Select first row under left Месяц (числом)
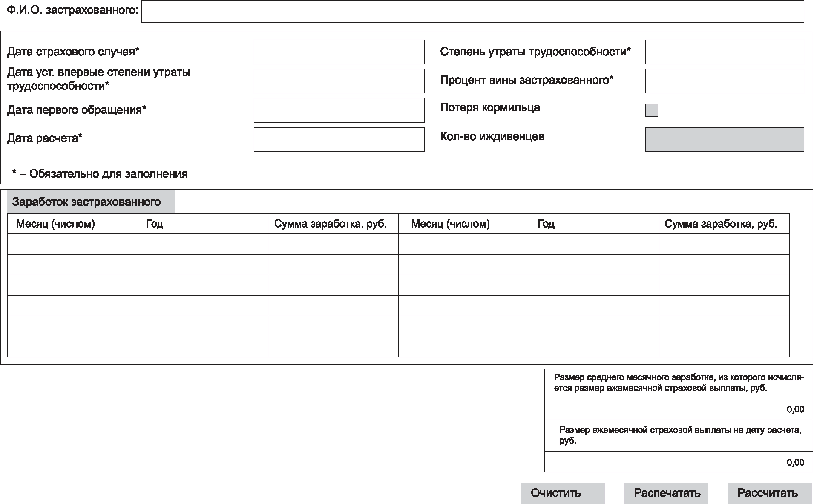The height and width of the screenshot is (504, 814). click(x=72, y=244)
